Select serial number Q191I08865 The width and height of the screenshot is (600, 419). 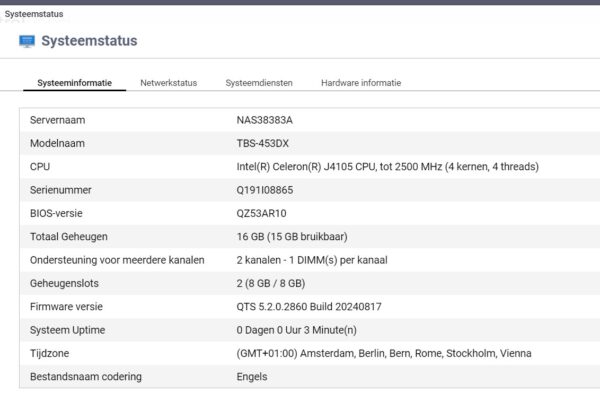point(265,190)
